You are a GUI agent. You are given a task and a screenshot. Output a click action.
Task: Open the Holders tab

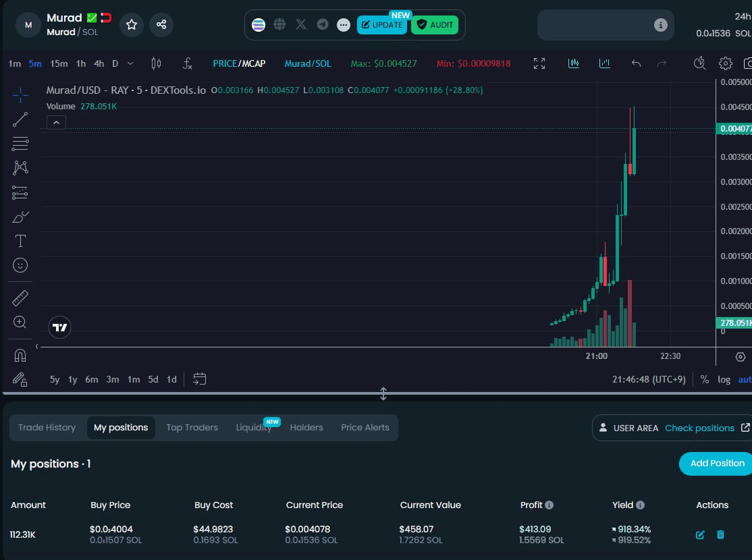pyautogui.click(x=306, y=427)
